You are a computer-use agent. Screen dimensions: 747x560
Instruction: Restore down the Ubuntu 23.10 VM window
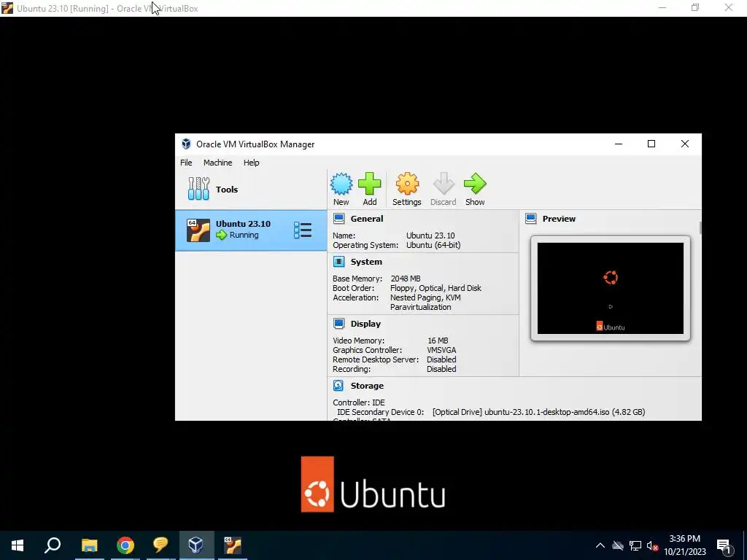tap(695, 7)
